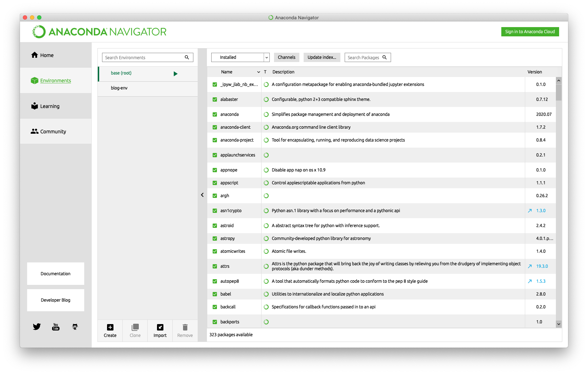Click the update arrow for attrs 19.3.0
The height and width of the screenshot is (374, 588).
pyautogui.click(x=529, y=266)
